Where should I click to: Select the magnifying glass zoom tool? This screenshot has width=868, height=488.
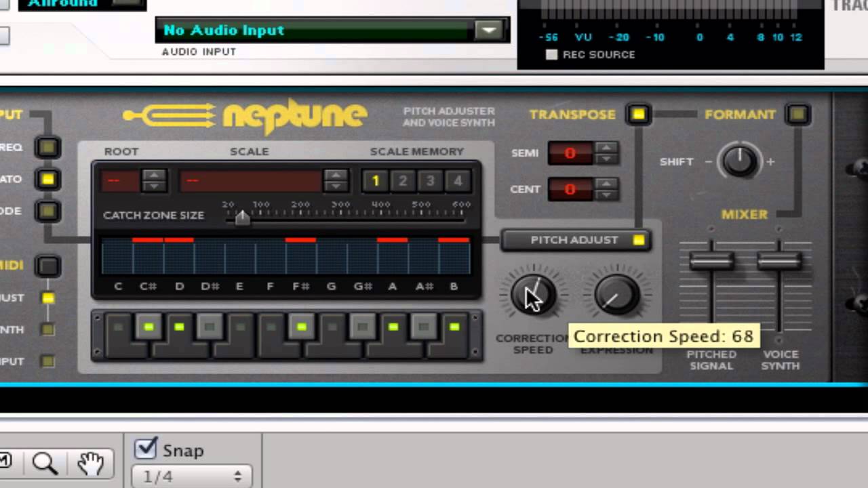(45, 463)
